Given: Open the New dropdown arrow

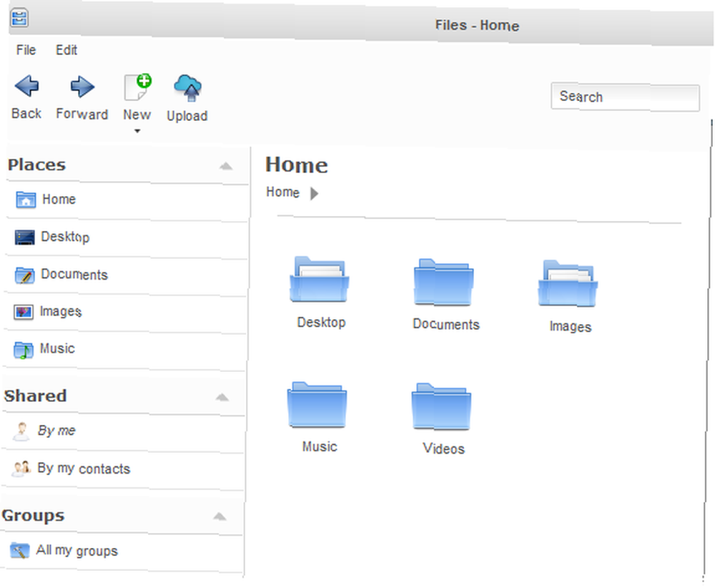Looking at the screenshot, I should coord(137,132).
